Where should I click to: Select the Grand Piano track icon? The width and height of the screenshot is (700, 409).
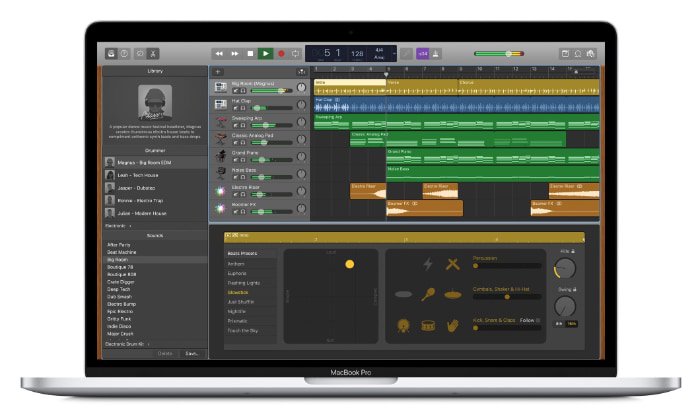click(221, 156)
